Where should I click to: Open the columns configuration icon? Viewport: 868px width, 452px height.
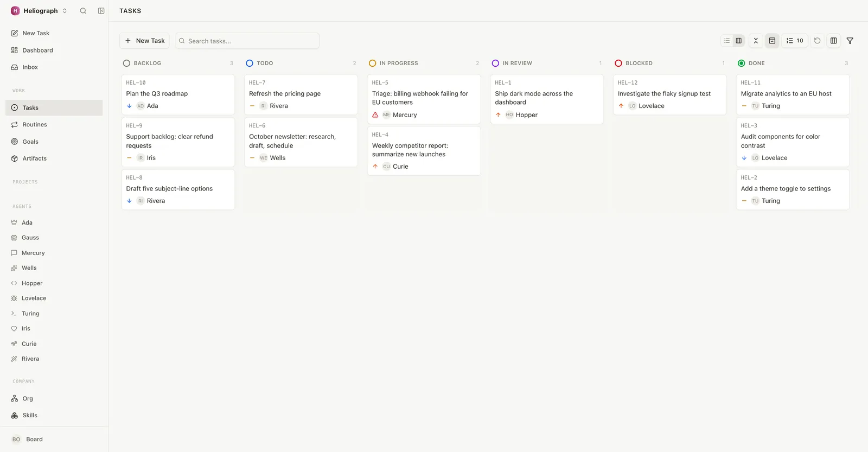pos(834,41)
